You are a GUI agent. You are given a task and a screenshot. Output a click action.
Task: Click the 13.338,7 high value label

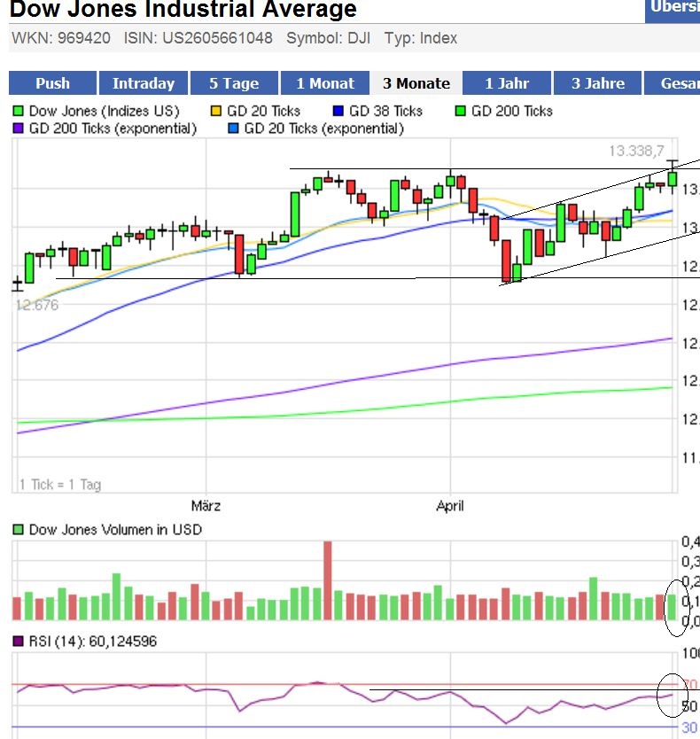pyautogui.click(x=636, y=152)
